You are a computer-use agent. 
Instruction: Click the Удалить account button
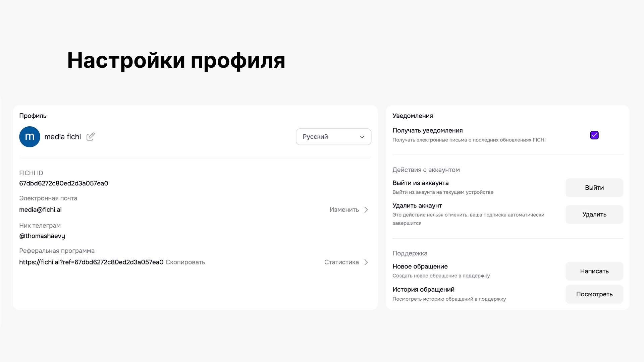tap(594, 215)
